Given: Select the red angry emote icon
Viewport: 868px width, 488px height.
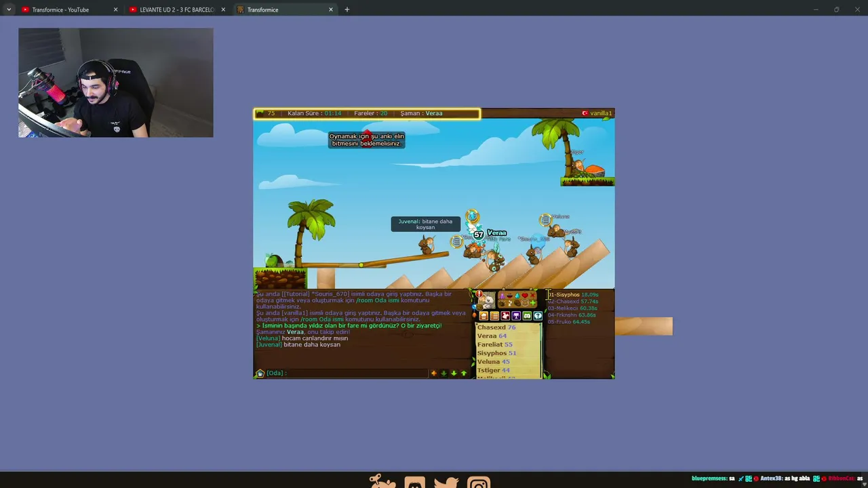Looking at the screenshot, I should coord(533,296).
